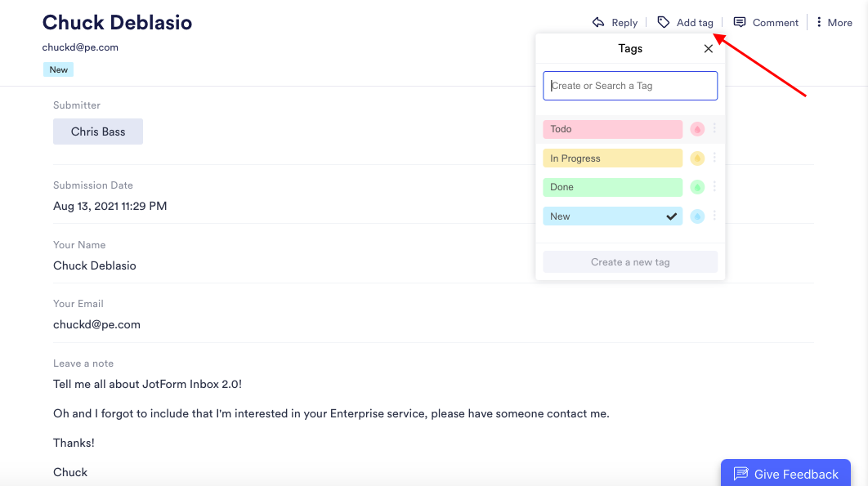Click the Comment speech bubble icon

pos(740,22)
